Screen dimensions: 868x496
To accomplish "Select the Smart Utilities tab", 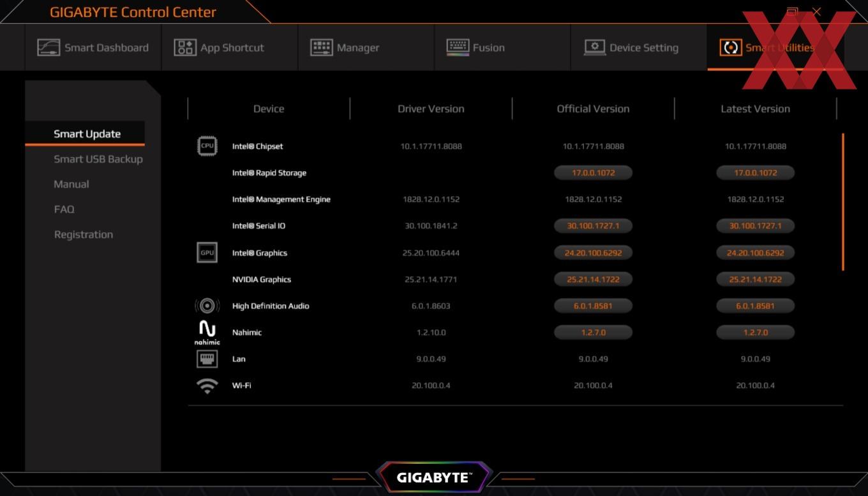I will click(775, 48).
